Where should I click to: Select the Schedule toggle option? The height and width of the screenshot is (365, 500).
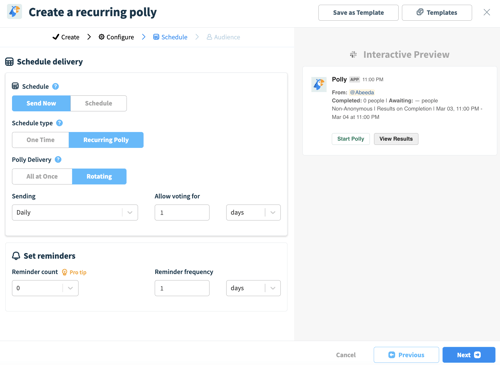click(x=98, y=103)
